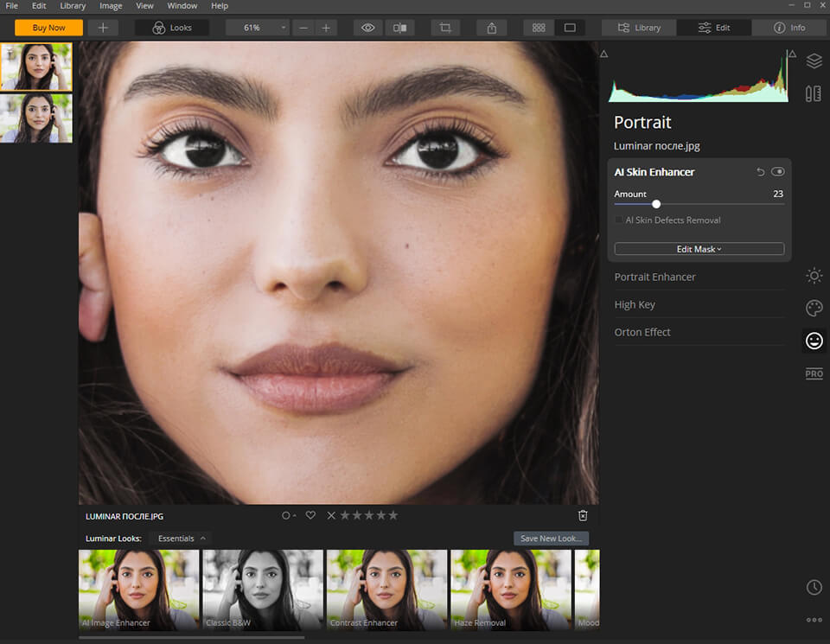Image resolution: width=830 pixels, height=644 pixels.
Task: Open the Essentials filters with the sun icon
Action: pyautogui.click(x=814, y=276)
